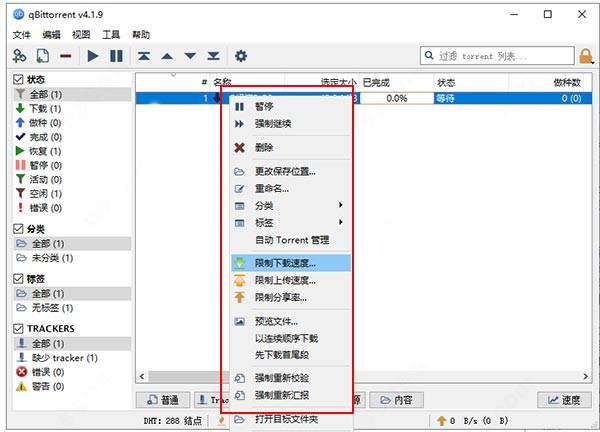This screenshot has width=600, height=432.
Task: Open the 编辑 menu
Action: 51,35
